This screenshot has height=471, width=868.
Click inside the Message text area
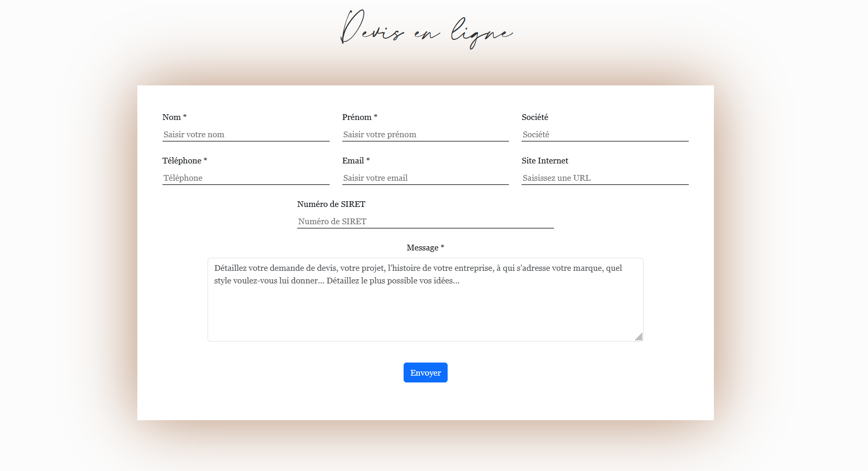point(425,309)
